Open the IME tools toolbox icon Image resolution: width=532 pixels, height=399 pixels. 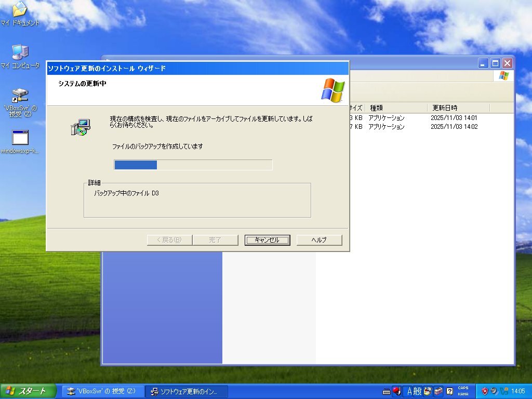coord(438,391)
